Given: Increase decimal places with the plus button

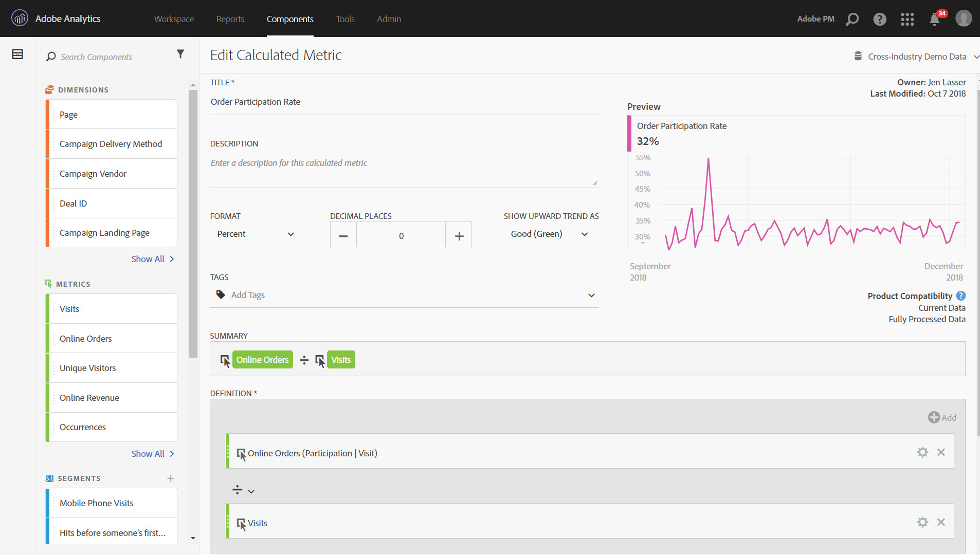Looking at the screenshot, I should [459, 236].
